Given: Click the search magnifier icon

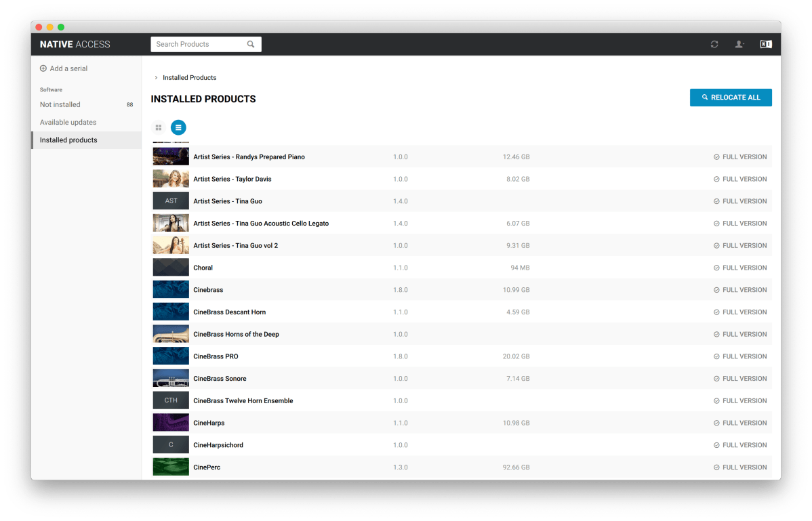Looking at the screenshot, I should pos(251,45).
